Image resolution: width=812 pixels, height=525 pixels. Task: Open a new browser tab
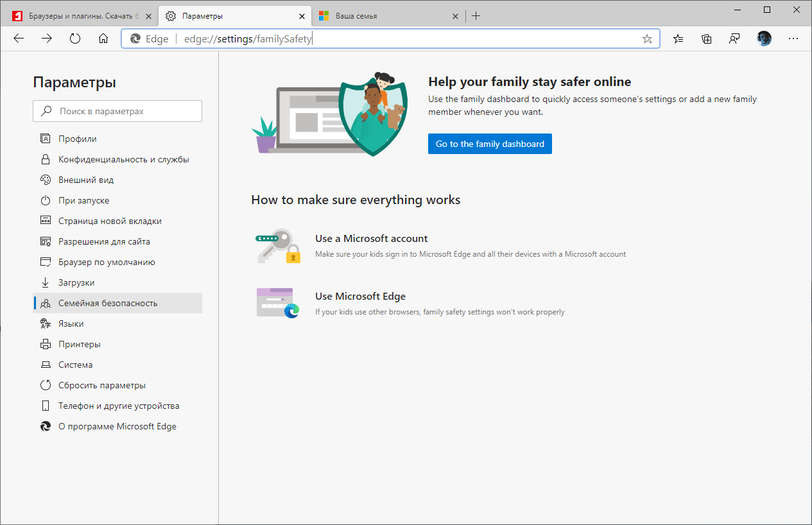(x=476, y=15)
